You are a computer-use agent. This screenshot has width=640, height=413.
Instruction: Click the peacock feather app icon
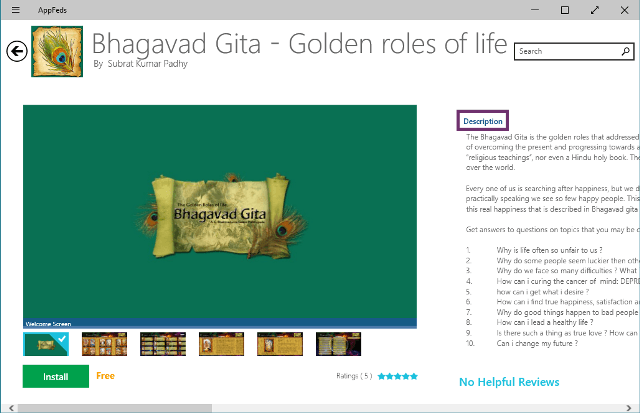click(x=57, y=51)
